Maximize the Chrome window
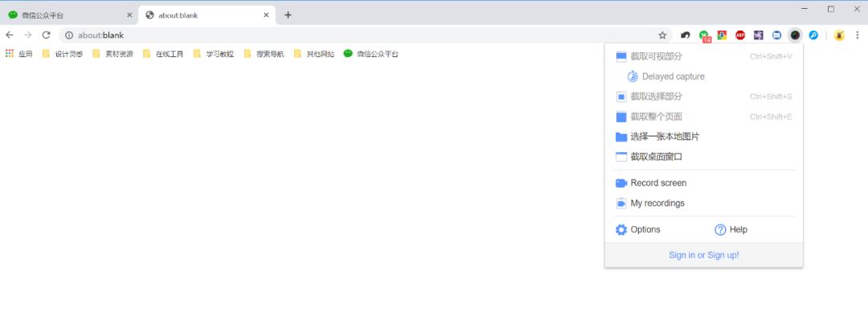 coord(831,9)
